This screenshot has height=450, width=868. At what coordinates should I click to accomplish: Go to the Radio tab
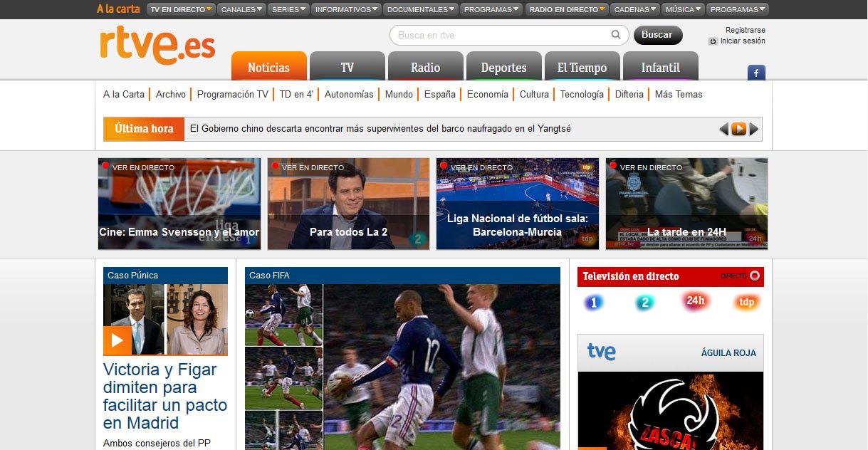(426, 66)
